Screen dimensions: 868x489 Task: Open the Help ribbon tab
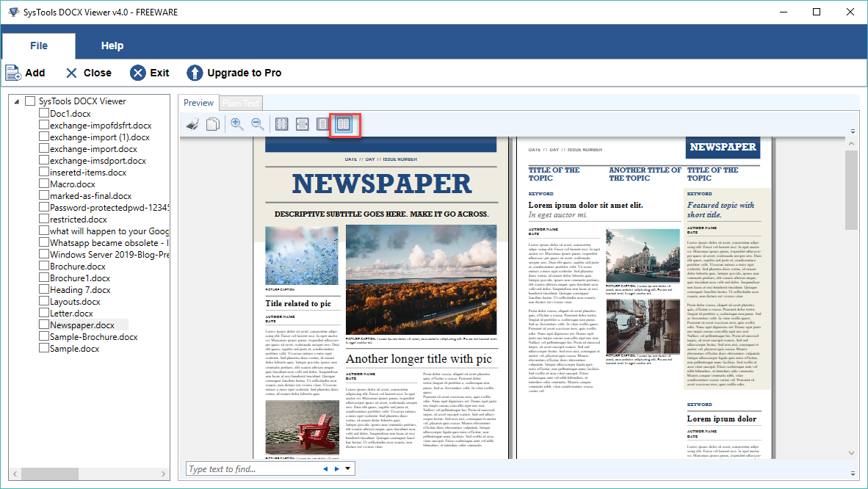(x=112, y=46)
